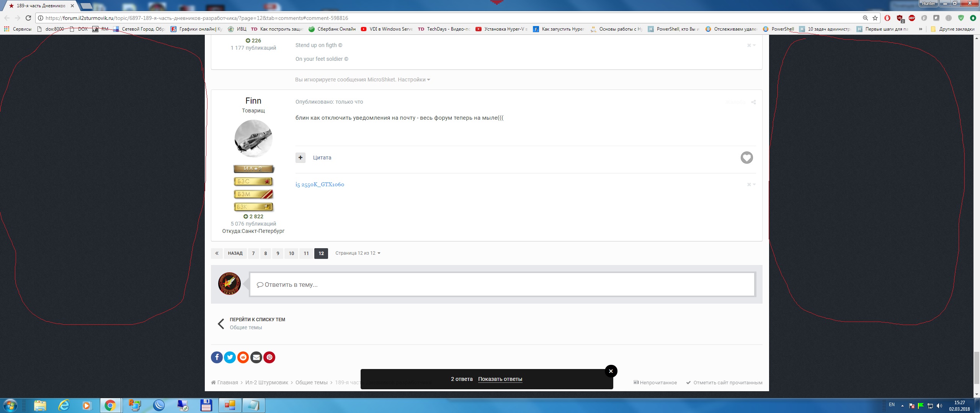Open Internet Explorer from the taskbar

[64, 405]
